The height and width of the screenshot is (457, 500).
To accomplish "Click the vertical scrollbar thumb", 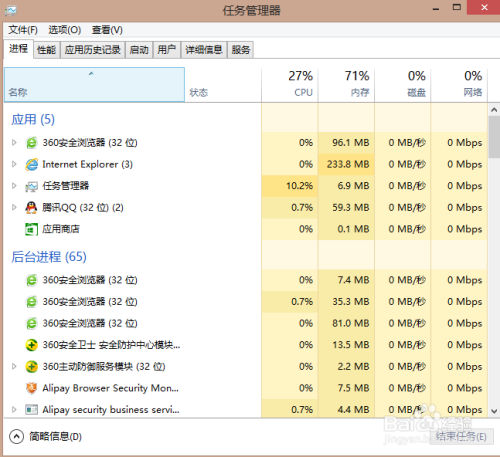I will (x=494, y=137).
